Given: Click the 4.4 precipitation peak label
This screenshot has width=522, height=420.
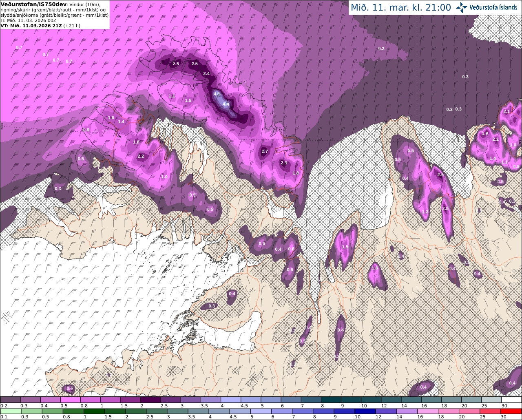Looking at the screenshot, I should click(226, 104).
